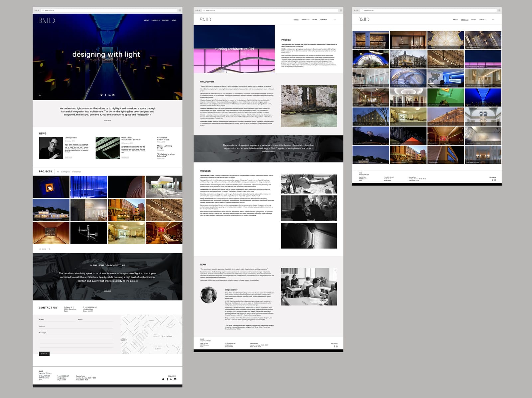Open the browser menu icon in the left window
The image size is (532, 398).
pos(180,10)
